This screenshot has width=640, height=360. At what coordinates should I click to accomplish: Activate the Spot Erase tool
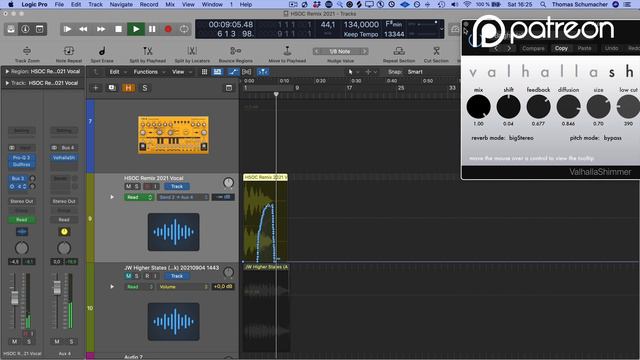coord(102,54)
